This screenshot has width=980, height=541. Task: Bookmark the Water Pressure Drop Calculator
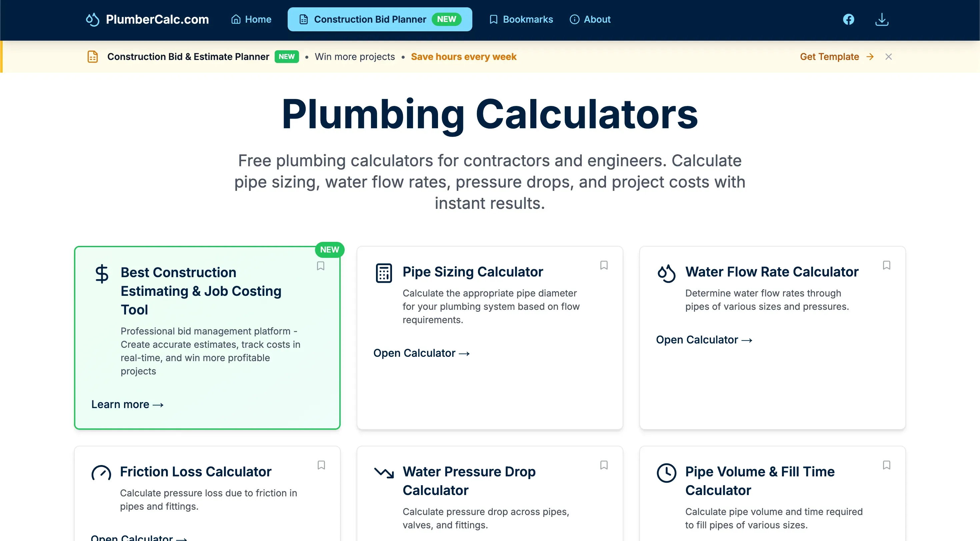[x=604, y=465]
